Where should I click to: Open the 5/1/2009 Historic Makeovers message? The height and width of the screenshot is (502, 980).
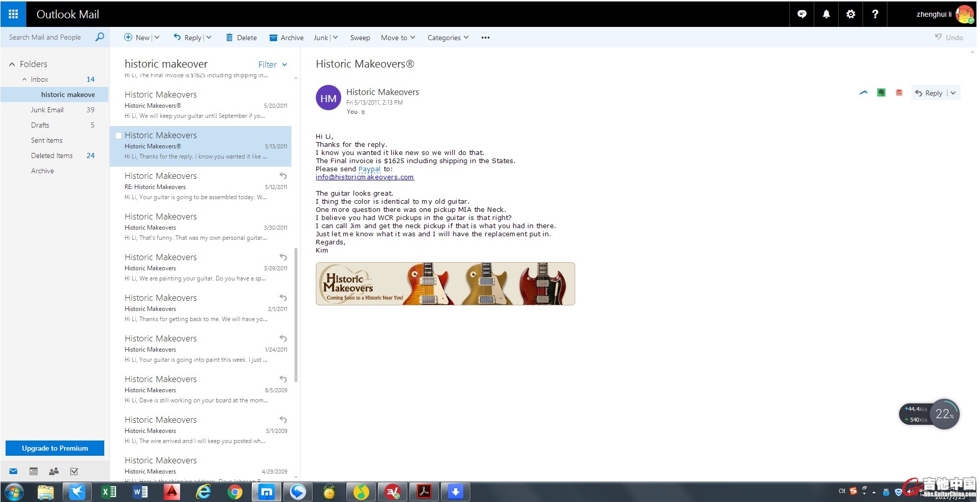(201, 430)
